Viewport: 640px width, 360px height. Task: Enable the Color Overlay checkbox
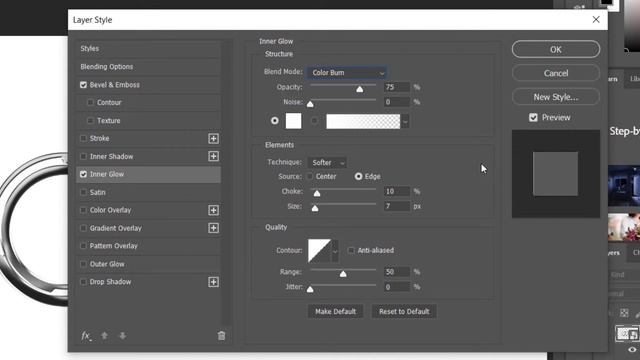[x=83, y=210]
